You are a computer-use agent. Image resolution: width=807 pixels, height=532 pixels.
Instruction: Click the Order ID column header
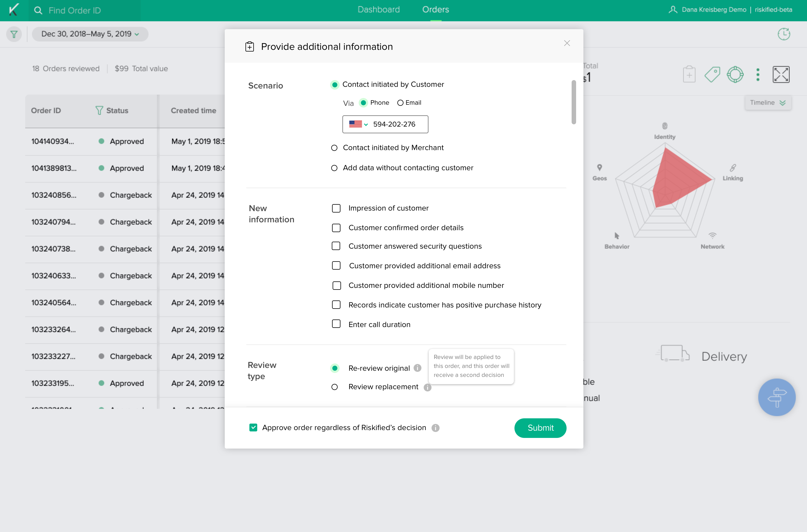pyautogui.click(x=46, y=110)
